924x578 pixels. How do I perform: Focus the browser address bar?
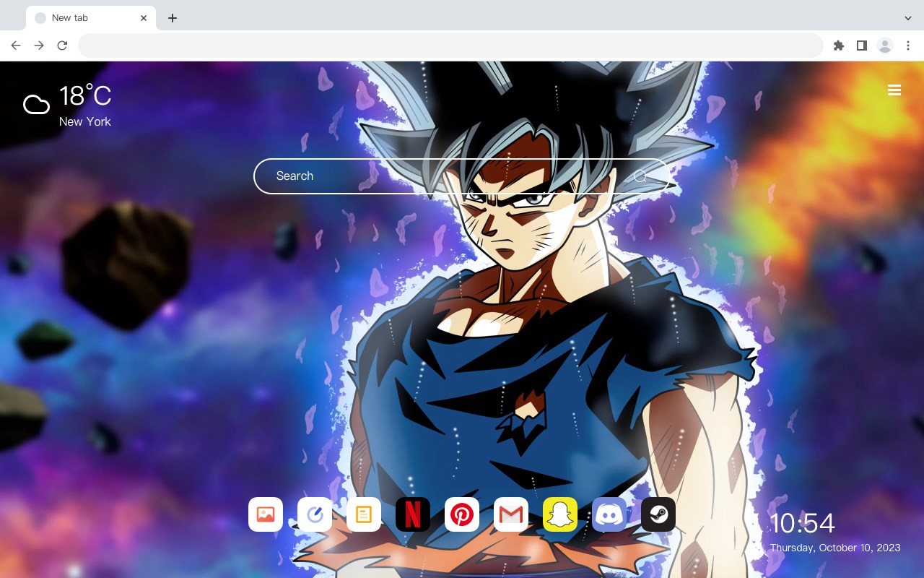click(450, 46)
